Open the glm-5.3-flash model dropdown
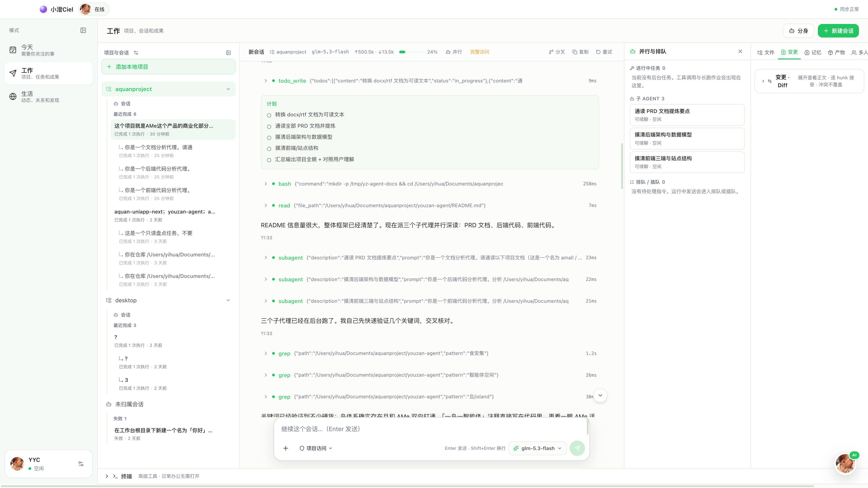 coord(538,448)
